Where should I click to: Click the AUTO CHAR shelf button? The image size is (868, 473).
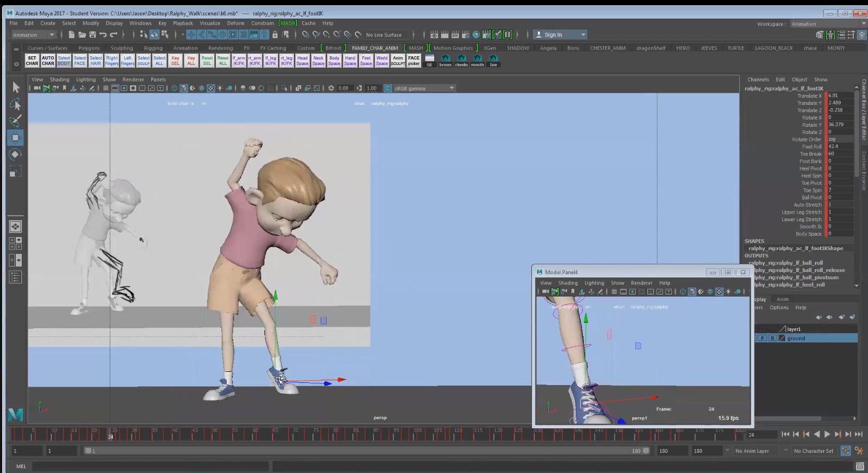coord(48,60)
